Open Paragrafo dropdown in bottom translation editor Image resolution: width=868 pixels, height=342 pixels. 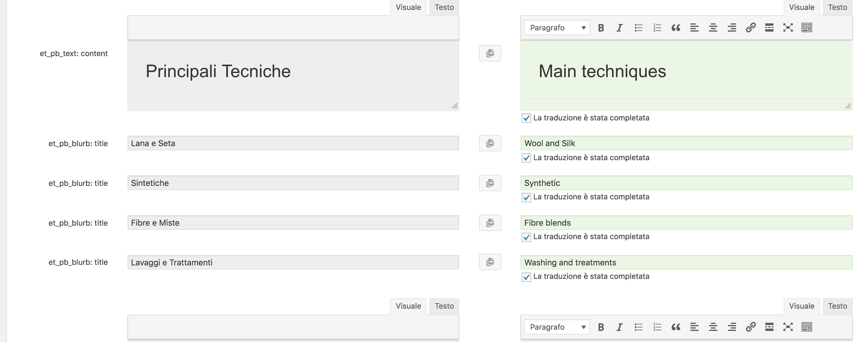coord(557,327)
